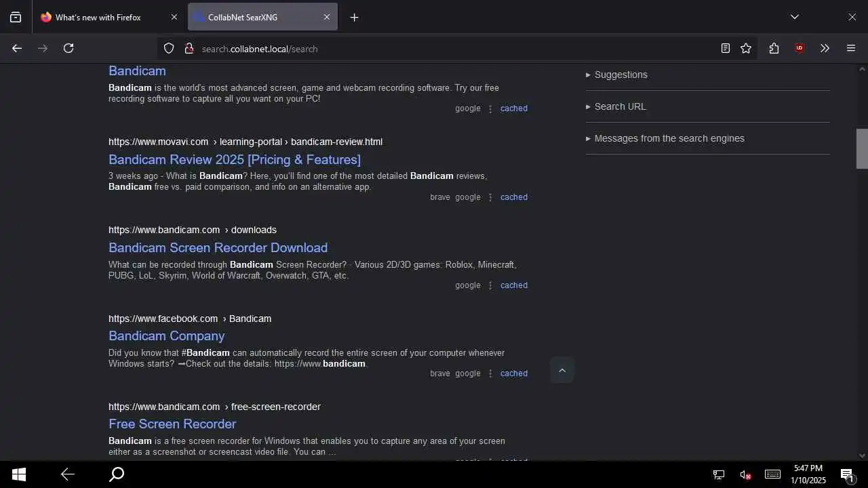Go back one page in Firefox
Viewport: 868px width, 488px height.
click(x=17, y=48)
